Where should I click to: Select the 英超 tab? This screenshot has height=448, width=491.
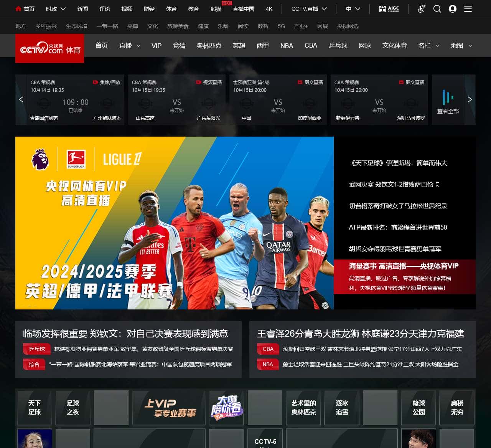point(239,45)
